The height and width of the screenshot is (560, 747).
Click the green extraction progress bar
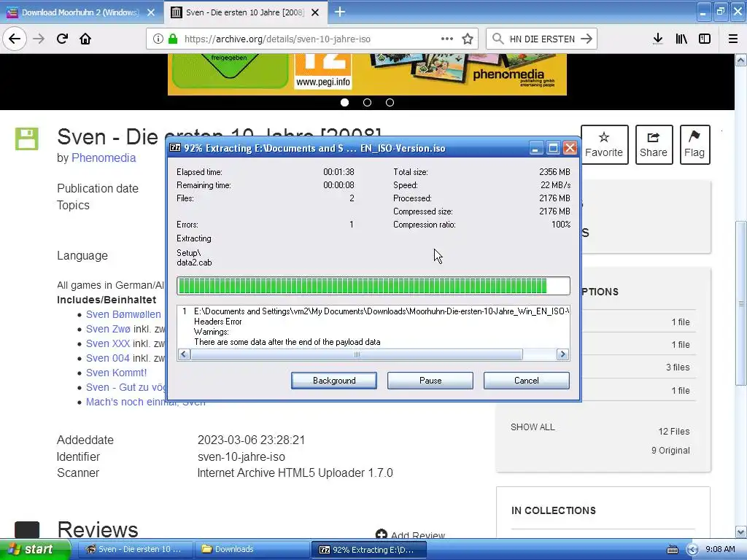coord(373,286)
